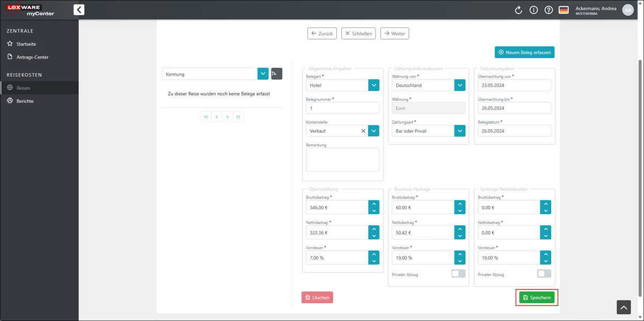
Task: Toggle Privater Abzug under Business Package
Action: click(x=458, y=274)
